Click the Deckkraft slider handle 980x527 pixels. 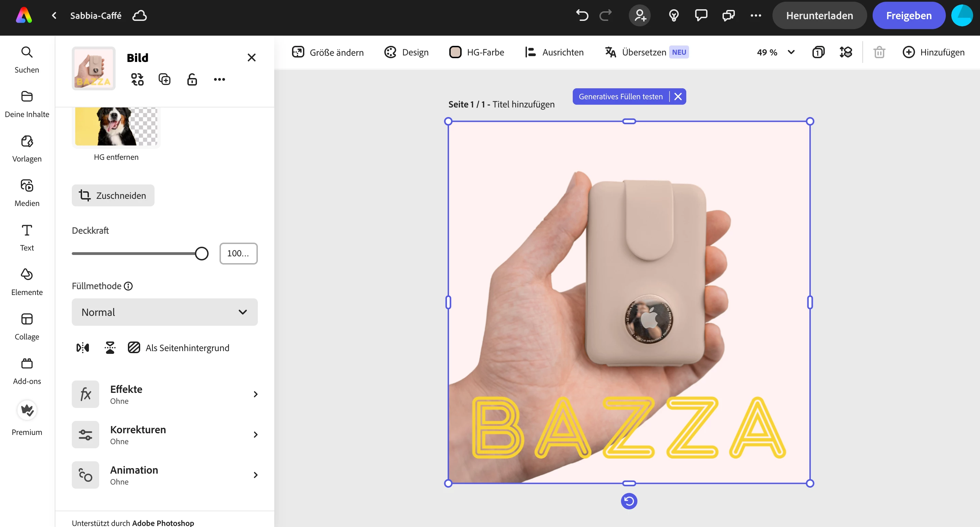point(202,254)
